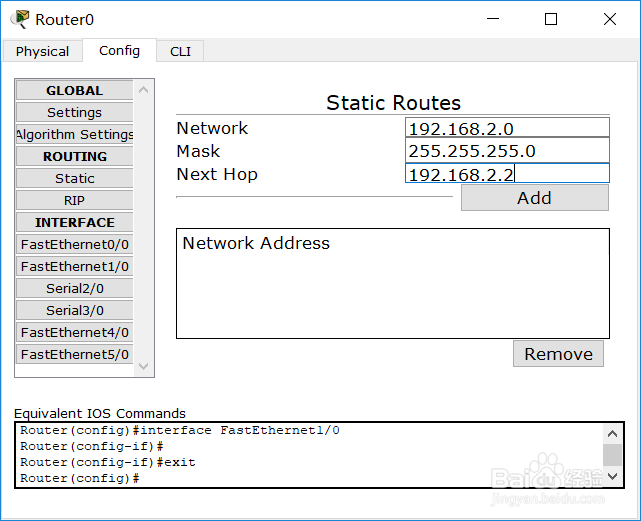Open Algorithm Settings

(74, 135)
